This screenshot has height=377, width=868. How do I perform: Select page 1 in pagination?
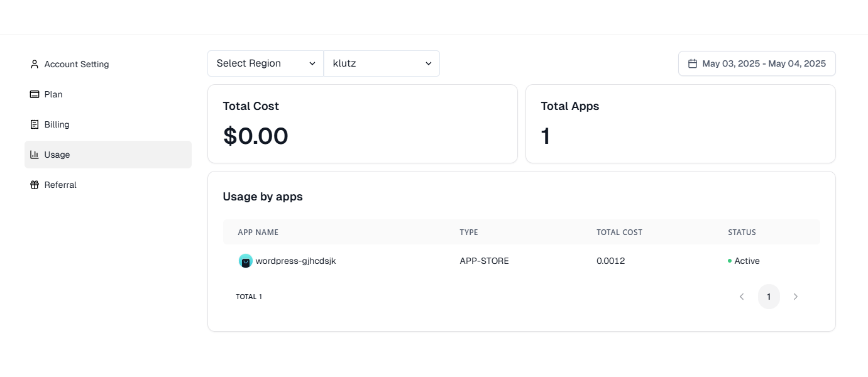769,297
